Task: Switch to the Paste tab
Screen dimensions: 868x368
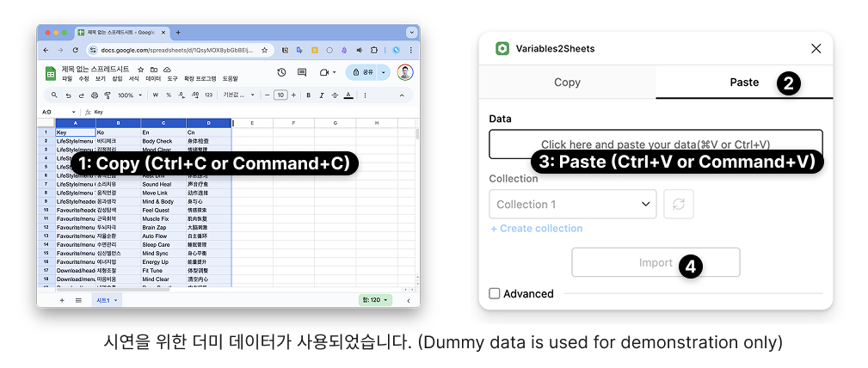Action: pos(744,83)
